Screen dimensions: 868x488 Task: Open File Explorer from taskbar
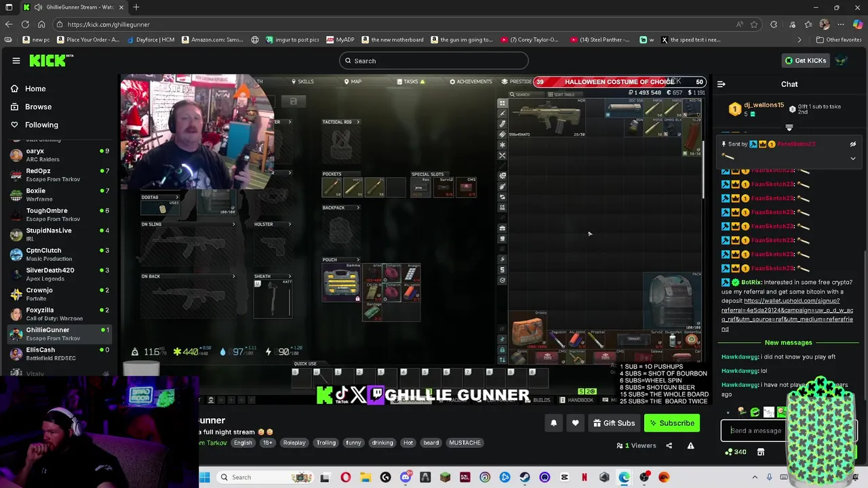pyautogui.click(x=366, y=477)
